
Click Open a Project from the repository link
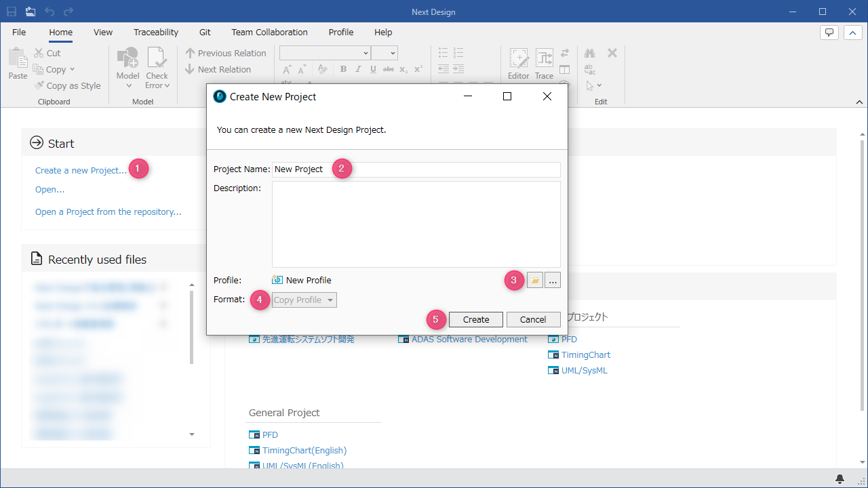[108, 211]
